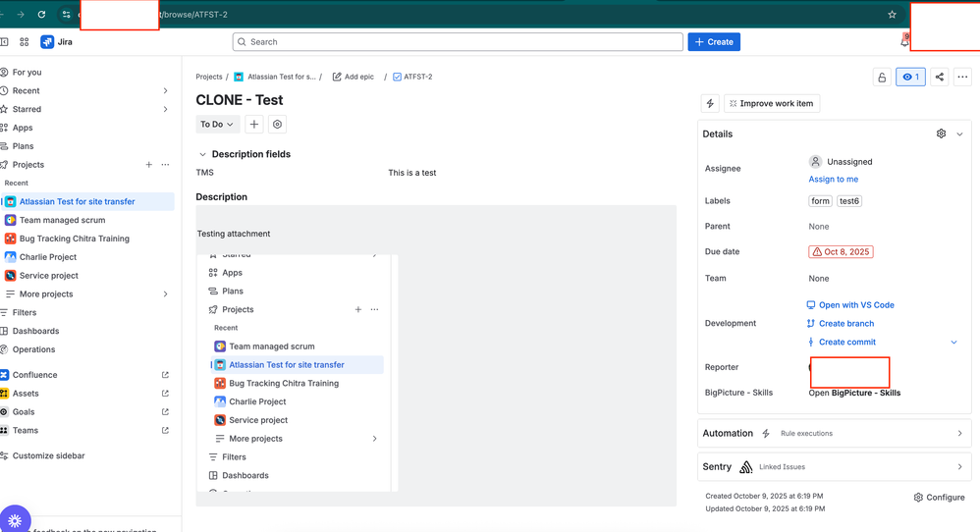Screen dimensions: 980x532
Task: Click the plus button beside To Do
Action: pos(253,125)
